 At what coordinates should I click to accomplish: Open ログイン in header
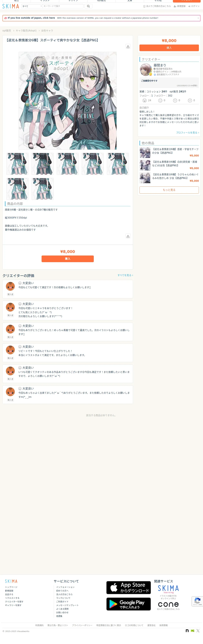[194, 6]
